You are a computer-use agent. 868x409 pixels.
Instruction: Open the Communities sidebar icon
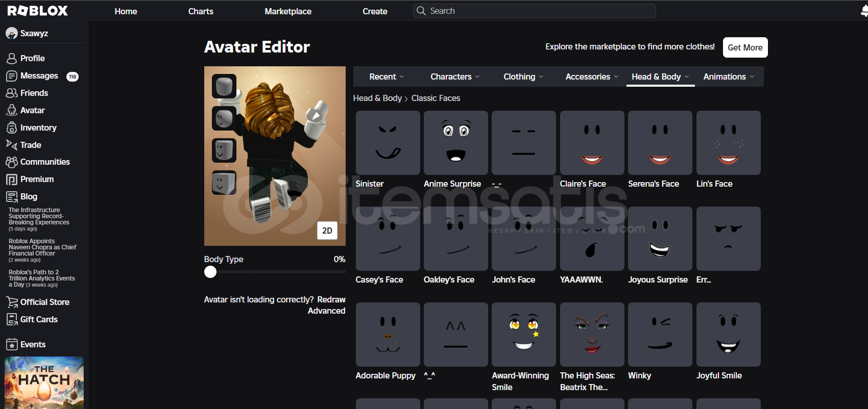tap(12, 162)
